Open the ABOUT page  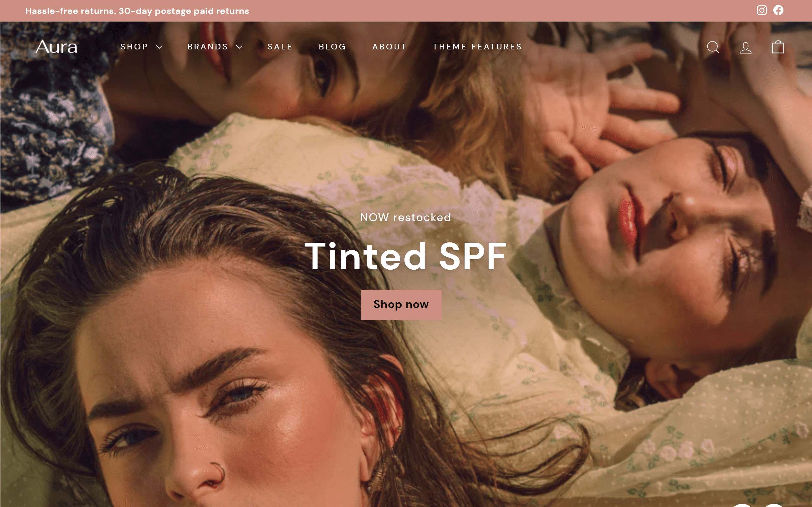tap(390, 47)
